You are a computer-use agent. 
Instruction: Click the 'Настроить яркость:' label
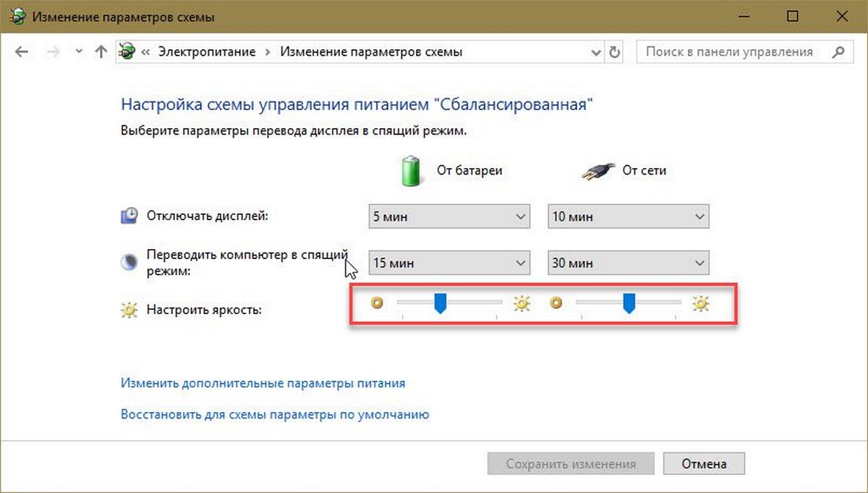[204, 310]
